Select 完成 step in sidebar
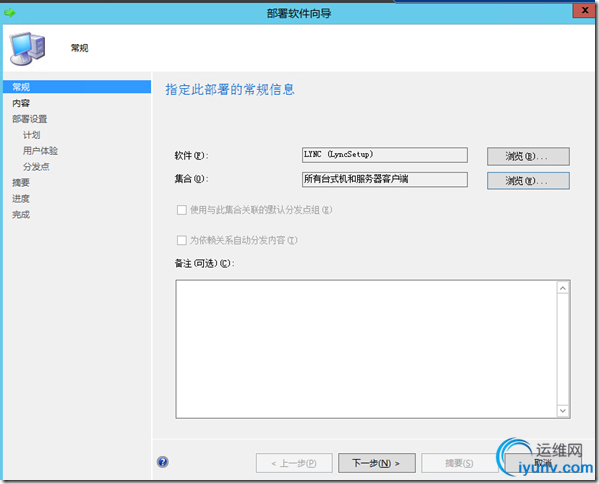 [x=21, y=215]
